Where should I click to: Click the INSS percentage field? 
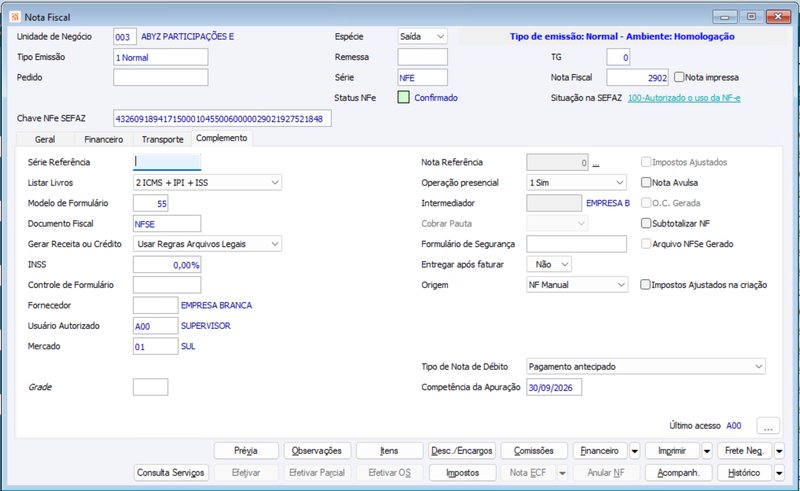[x=167, y=264]
